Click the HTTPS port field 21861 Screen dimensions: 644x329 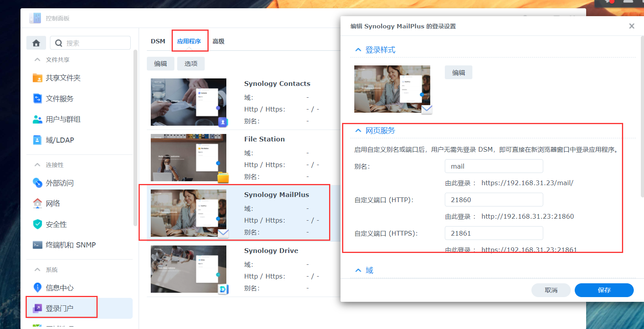[494, 233]
